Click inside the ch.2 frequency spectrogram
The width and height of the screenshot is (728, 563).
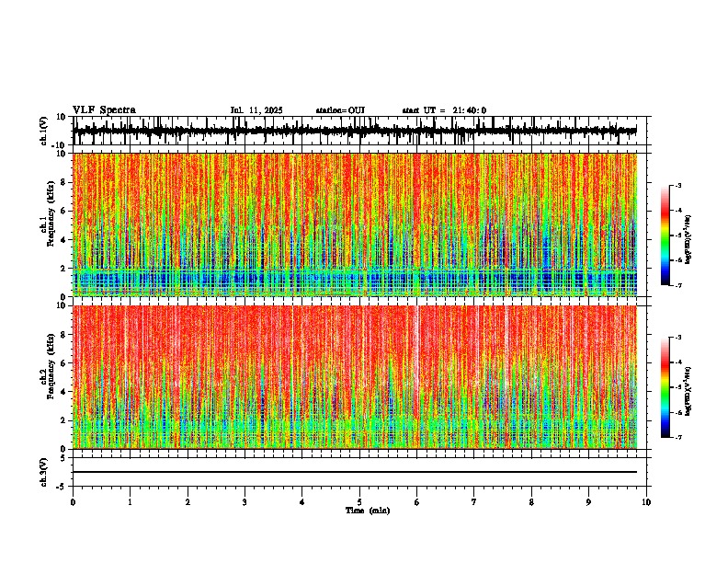pyautogui.click(x=354, y=377)
